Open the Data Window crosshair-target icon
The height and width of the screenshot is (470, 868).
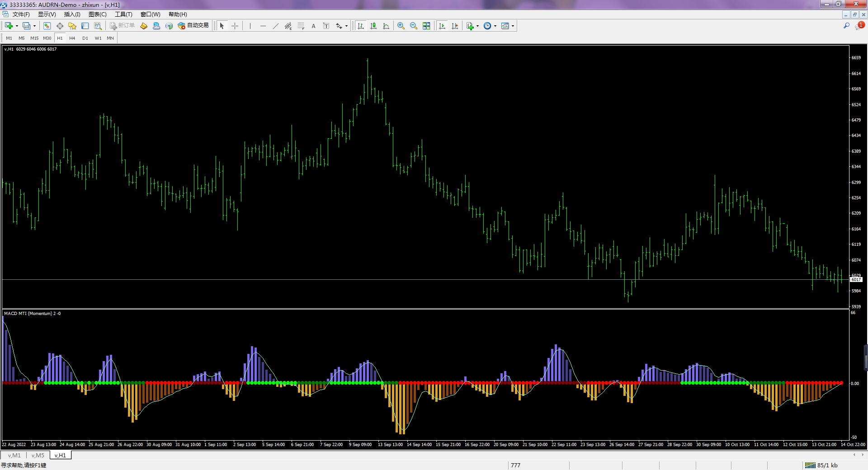60,26
